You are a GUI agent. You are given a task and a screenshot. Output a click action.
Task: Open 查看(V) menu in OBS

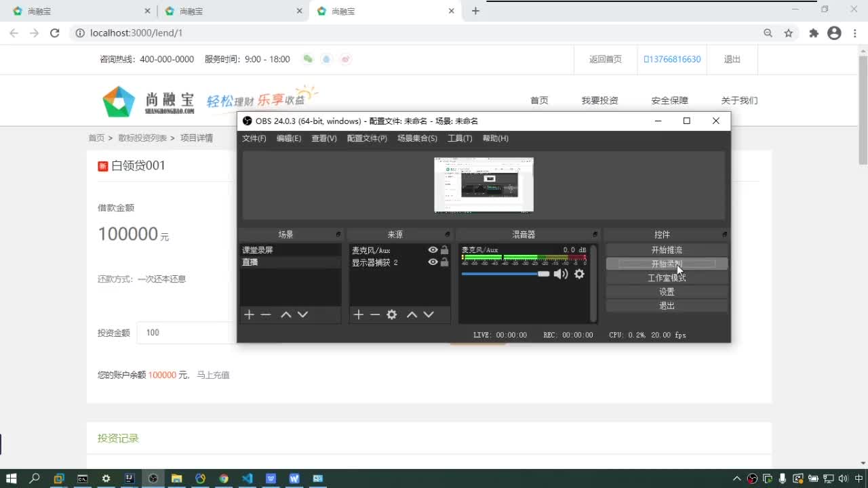[324, 138]
